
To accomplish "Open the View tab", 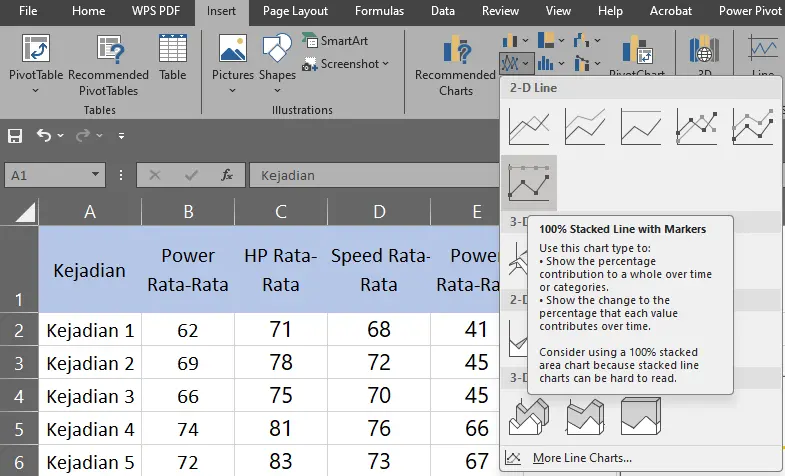I will pyautogui.click(x=558, y=11).
